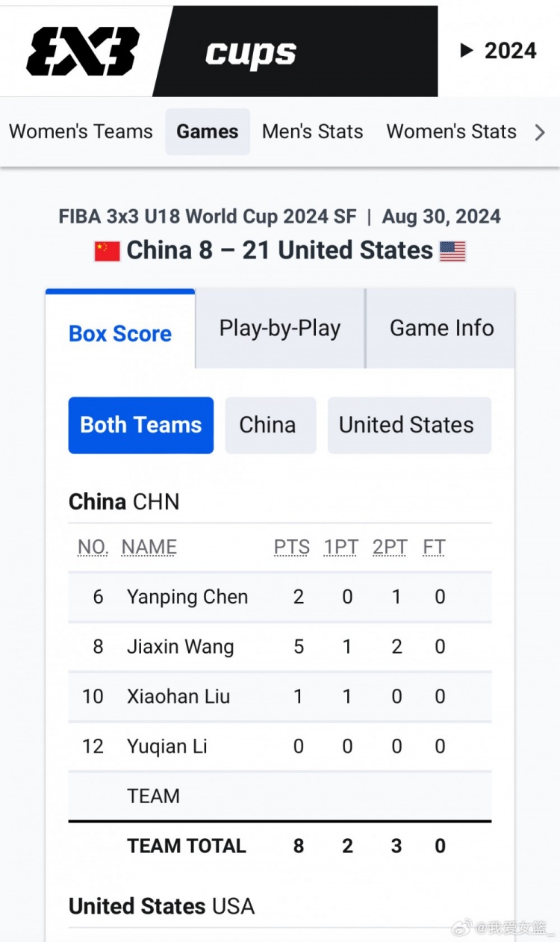Image resolution: width=560 pixels, height=942 pixels.
Task: Click player name Jiaxin Wang
Action: pos(181,647)
